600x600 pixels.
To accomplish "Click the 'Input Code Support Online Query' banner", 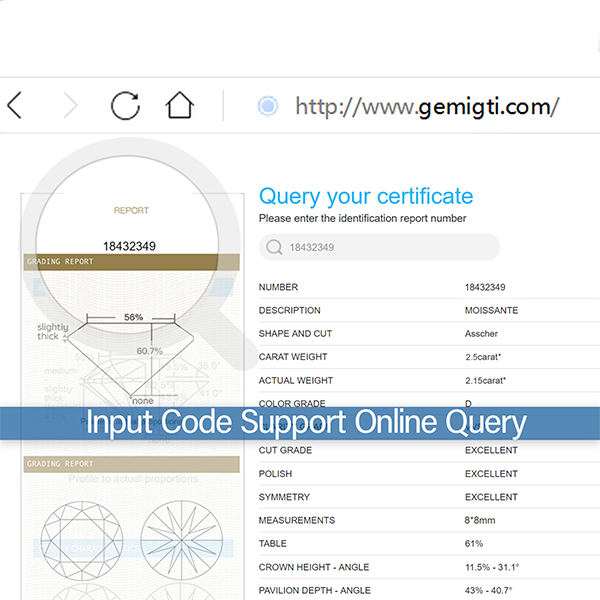I will (300, 423).
